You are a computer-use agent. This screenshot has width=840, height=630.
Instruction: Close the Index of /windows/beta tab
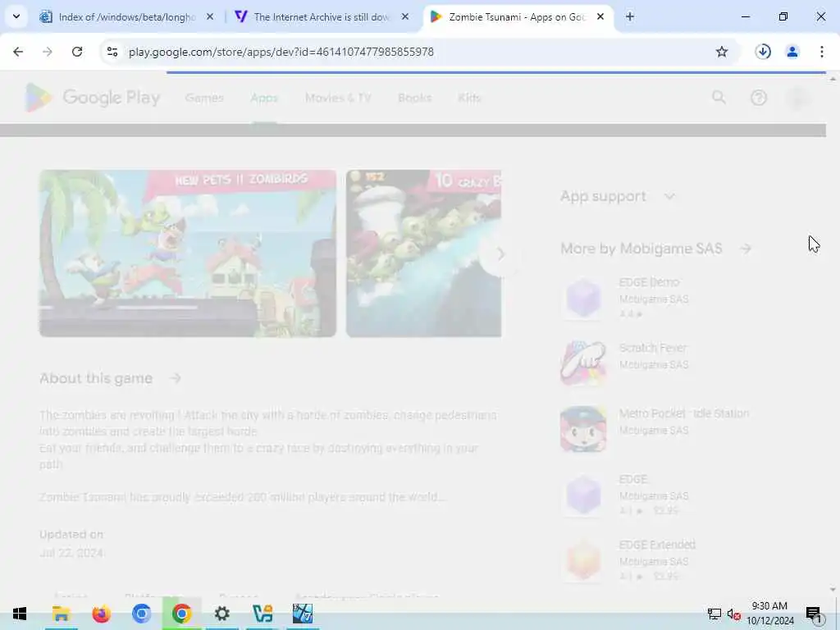click(x=210, y=16)
